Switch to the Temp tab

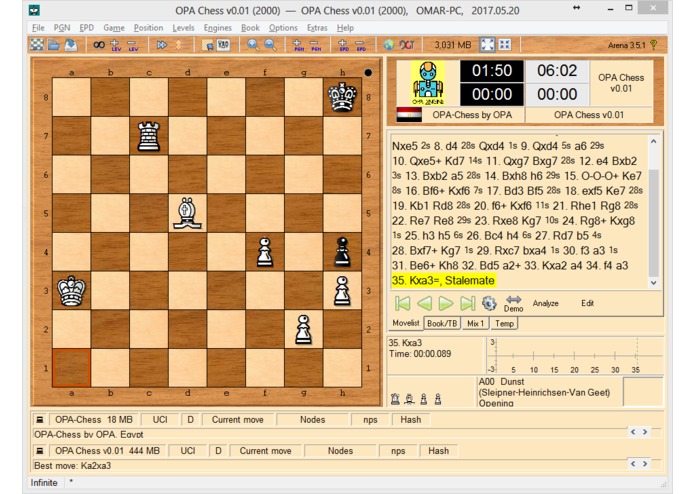point(504,323)
